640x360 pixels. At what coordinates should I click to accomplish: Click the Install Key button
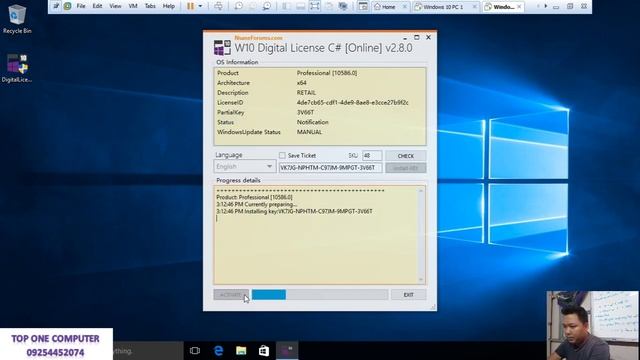(x=406, y=168)
